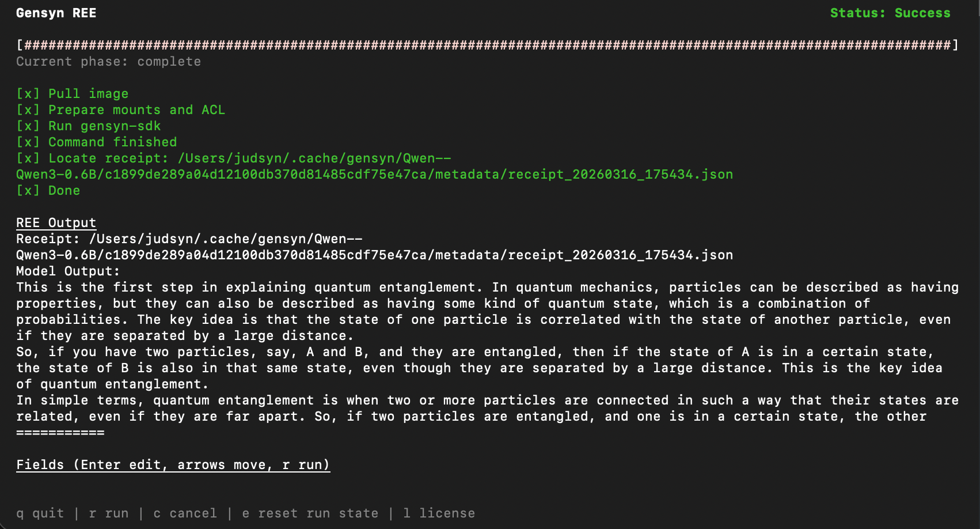This screenshot has width=980, height=529.
Task: Select the Fields section heading
Action: pyautogui.click(x=173, y=465)
